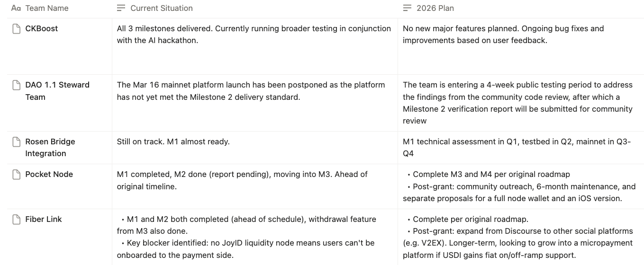Image resolution: width=644 pixels, height=265 pixels.
Task: Click the Aa title-property icon in Team Name header
Action: point(16,8)
